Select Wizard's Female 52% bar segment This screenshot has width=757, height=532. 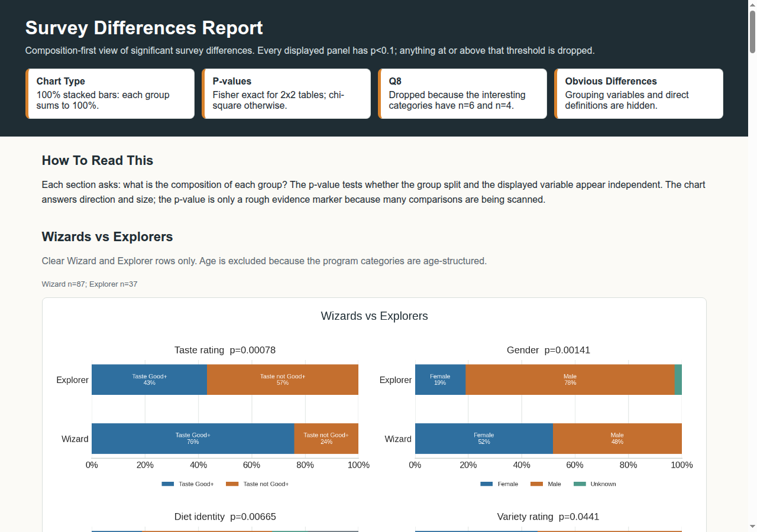tap(484, 439)
